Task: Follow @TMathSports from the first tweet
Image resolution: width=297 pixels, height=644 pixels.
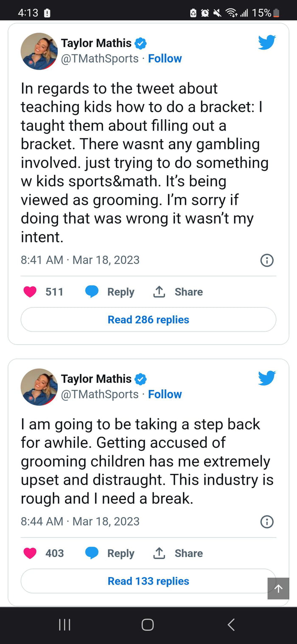Action: [165, 59]
